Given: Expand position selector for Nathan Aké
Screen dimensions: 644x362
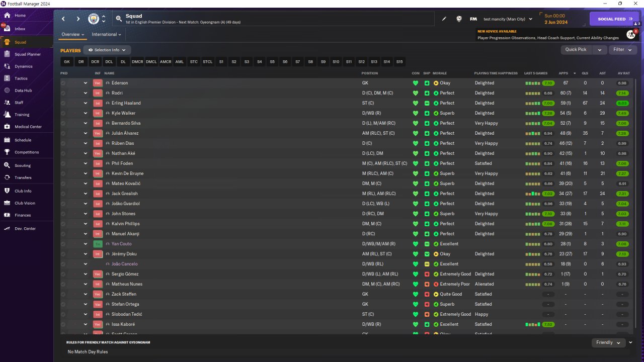Looking at the screenshot, I should coord(86,153).
